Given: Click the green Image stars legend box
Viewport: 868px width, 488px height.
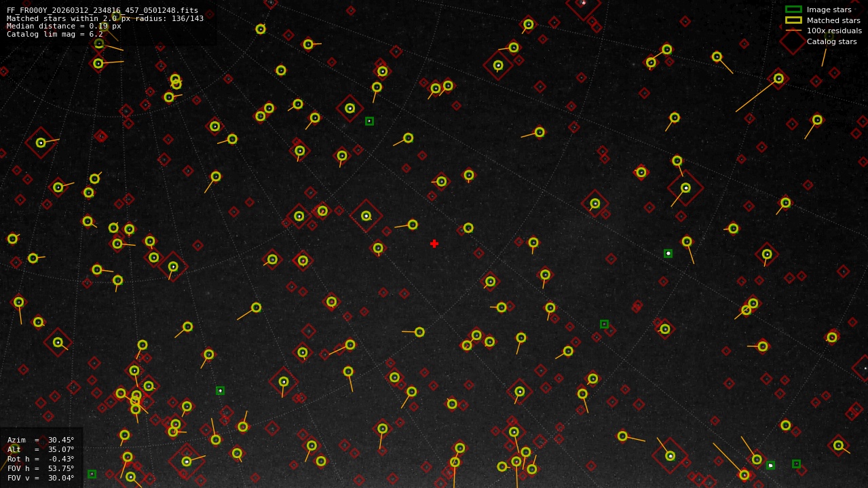Looking at the screenshot, I should [x=793, y=10].
